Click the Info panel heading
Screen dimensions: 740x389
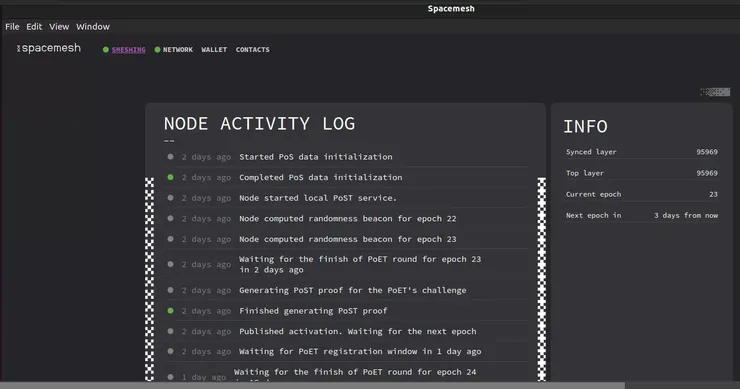pos(585,127)
